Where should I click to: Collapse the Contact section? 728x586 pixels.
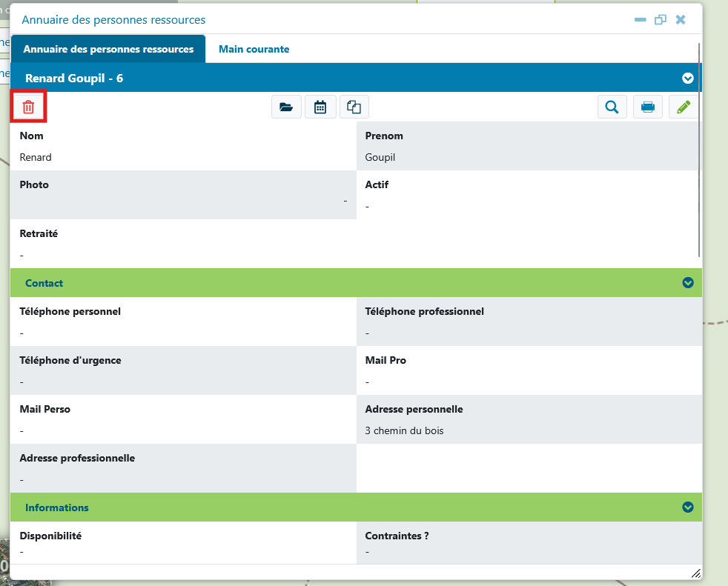[688, 282]
